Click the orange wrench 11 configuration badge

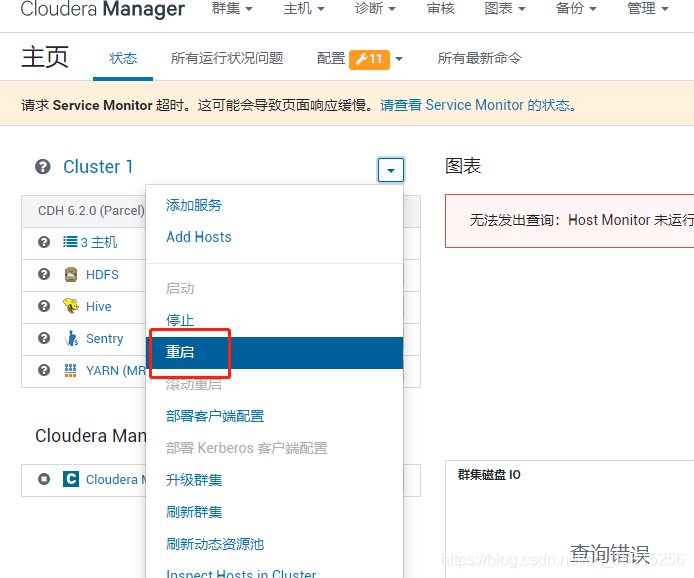tap(369, 59)
